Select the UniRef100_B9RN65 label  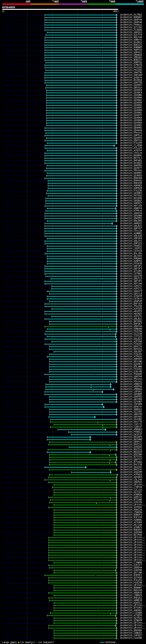131,48
